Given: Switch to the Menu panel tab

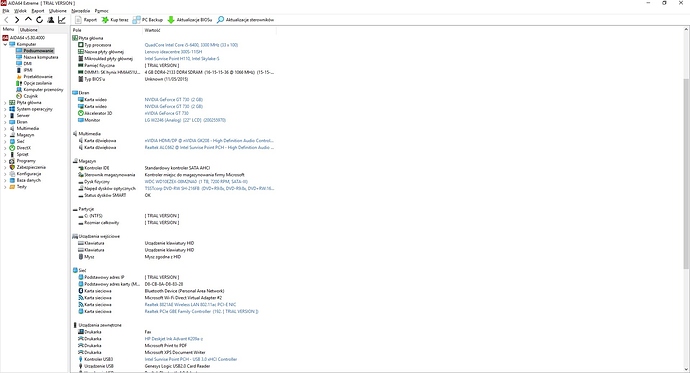Looking at the screenshot, I should 8,29.
